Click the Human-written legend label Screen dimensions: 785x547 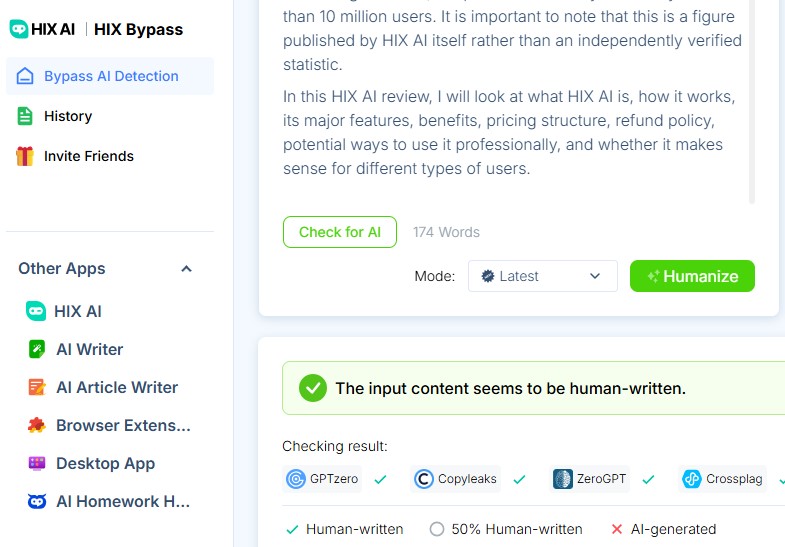click(354, 529)
